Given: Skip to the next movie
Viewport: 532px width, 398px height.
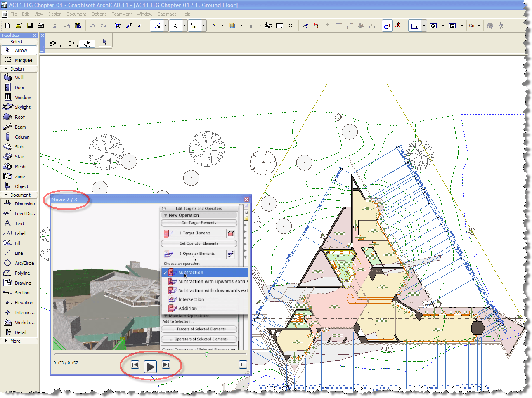Looking at the screenshot, I should [x=166, y=365].
